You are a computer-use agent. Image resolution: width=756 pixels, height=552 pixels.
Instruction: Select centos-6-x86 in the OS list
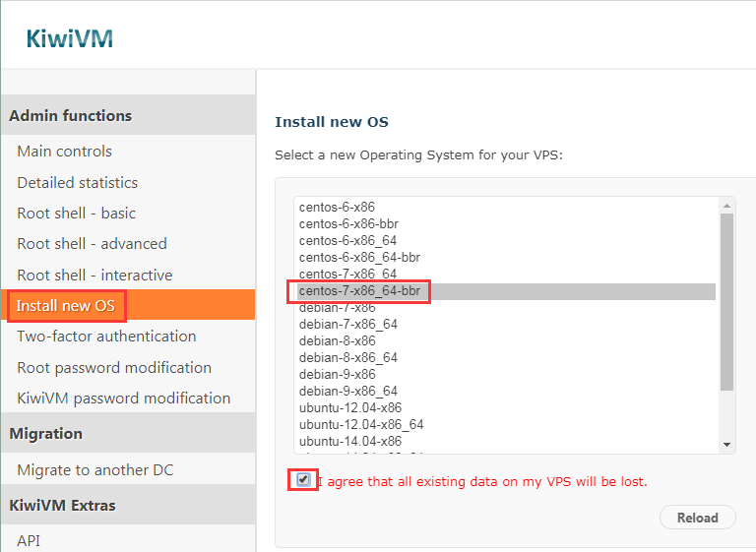(x=505, y=208)
